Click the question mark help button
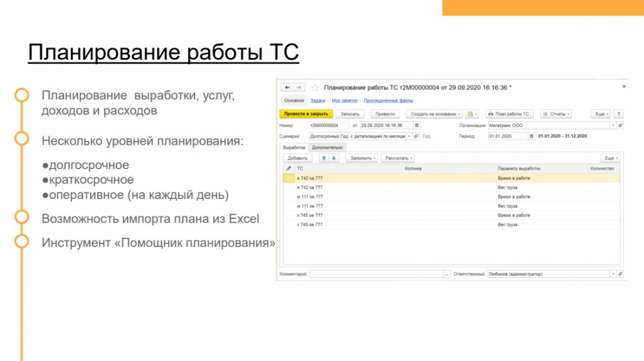This screenshot has width=644, height=361. [x=618, y=114]
